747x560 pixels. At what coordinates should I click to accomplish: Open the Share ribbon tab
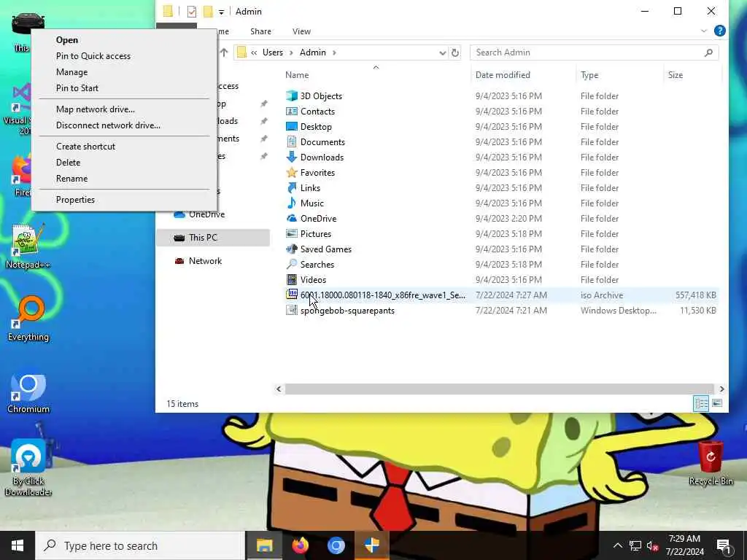pos(260,31)
